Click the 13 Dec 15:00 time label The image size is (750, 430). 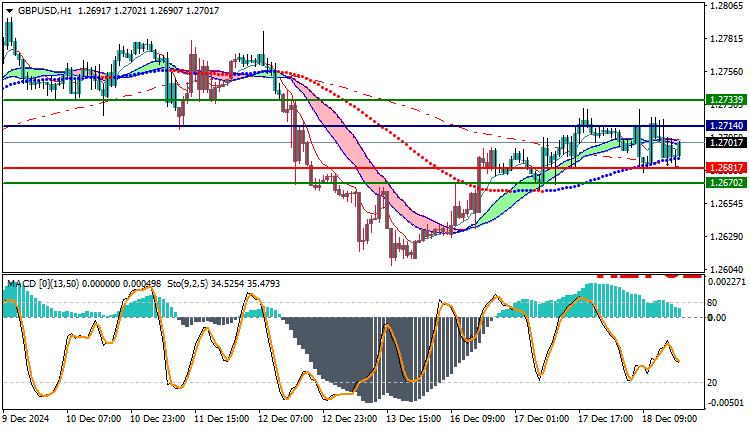[414, 419]
